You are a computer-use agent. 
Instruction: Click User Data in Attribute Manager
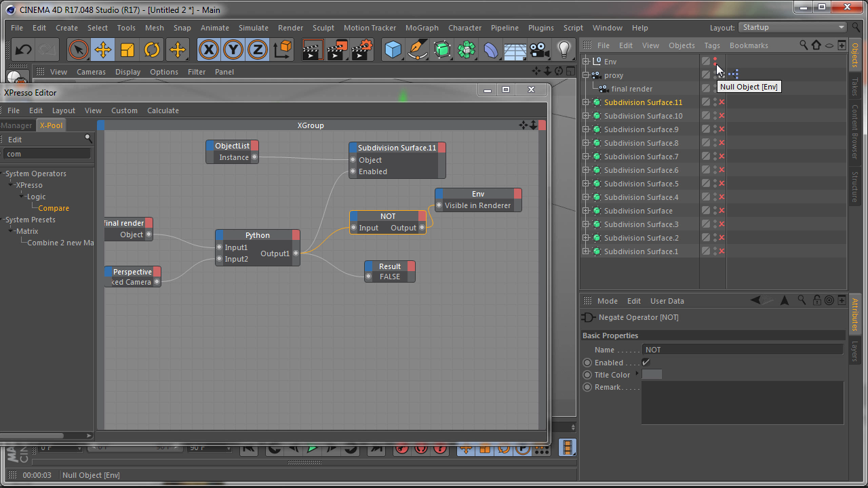[667, 301]
